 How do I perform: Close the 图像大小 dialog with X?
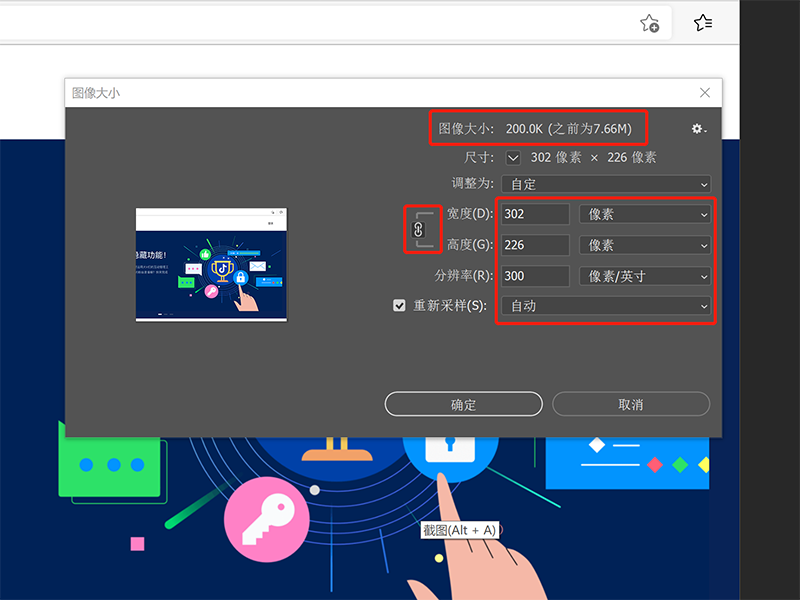coord(705,93)
